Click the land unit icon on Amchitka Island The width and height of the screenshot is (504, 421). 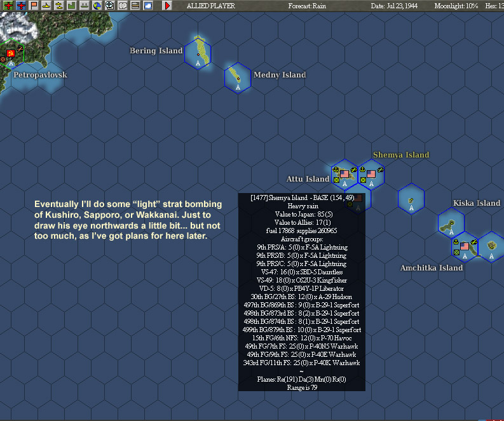point(456,252)
